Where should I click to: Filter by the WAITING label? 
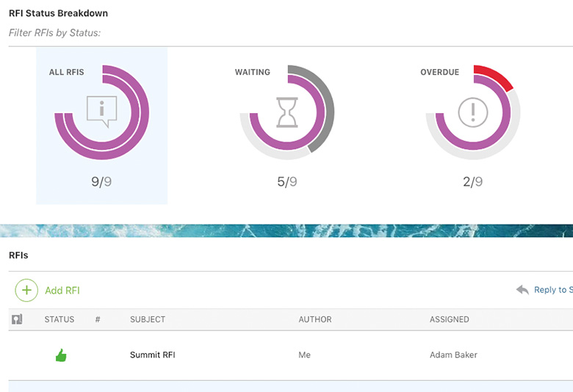tap(252, 72)
